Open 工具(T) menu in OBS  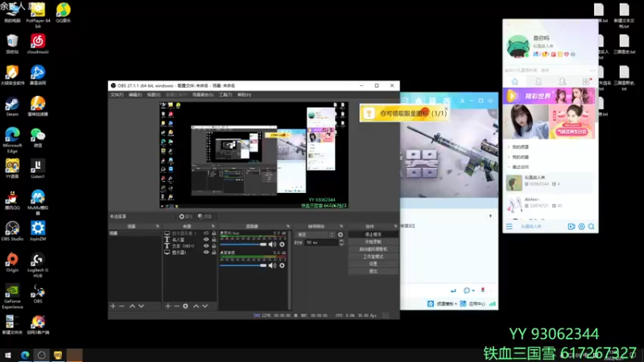[225, 95]
